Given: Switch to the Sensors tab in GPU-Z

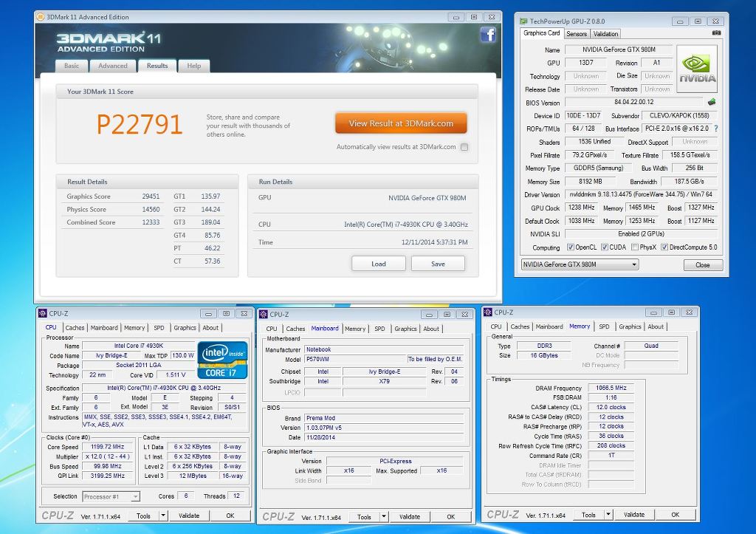Looking at the screenshot, I should tap(577, 34).
